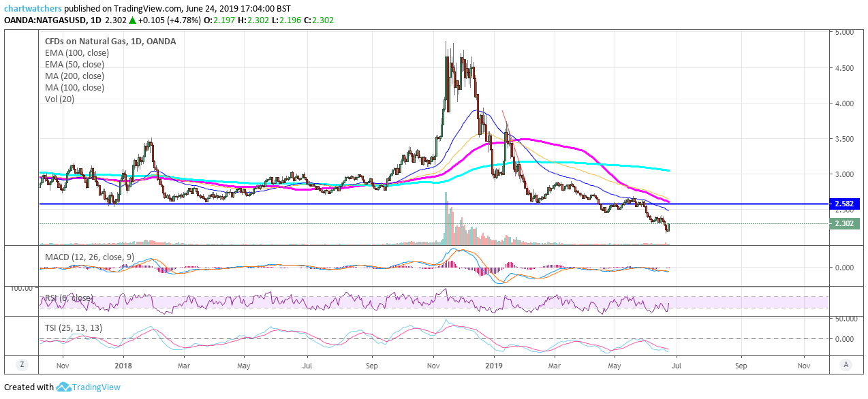Click the 100.00 RSI scale label
Image resolution: width=868 pixels, height=399 pixels.
point(20,288)
